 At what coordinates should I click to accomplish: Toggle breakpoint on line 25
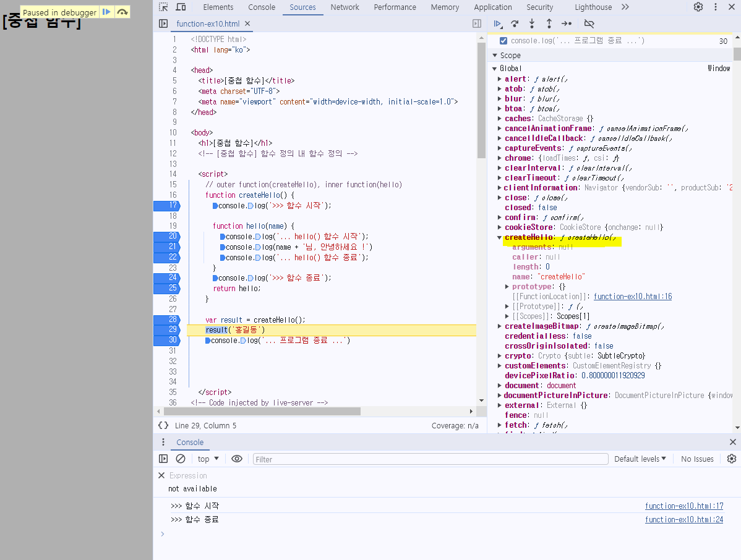[167, 288]
